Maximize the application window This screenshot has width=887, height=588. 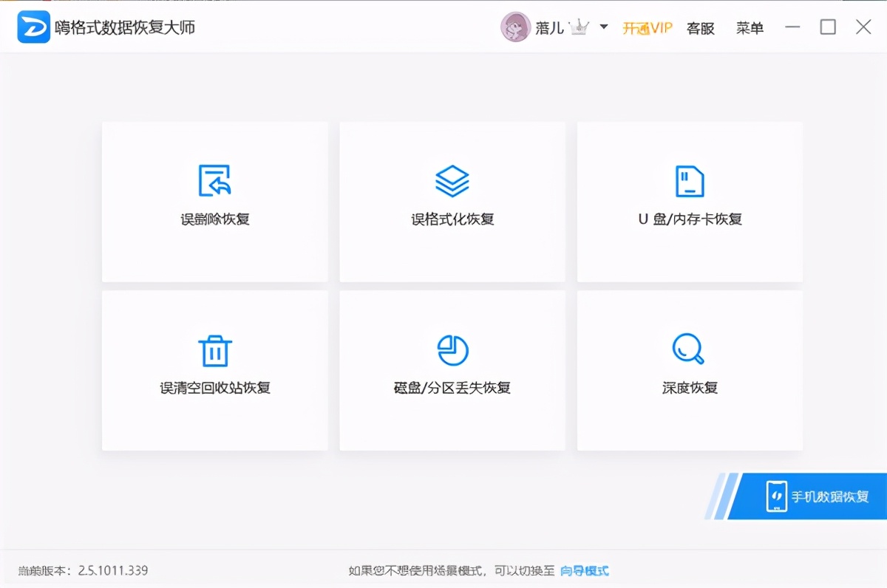coord(828,27)
